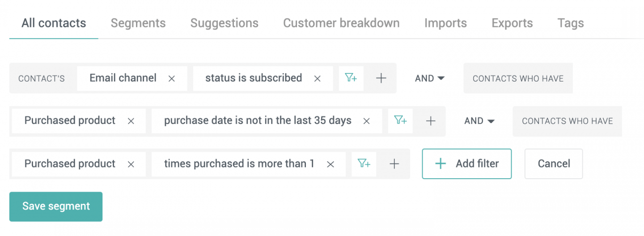Image resolution: width=644 pixels, height=236 pixels.
Task: Open the AND dropdown after the purchase date row
Action: coord(479,121)
